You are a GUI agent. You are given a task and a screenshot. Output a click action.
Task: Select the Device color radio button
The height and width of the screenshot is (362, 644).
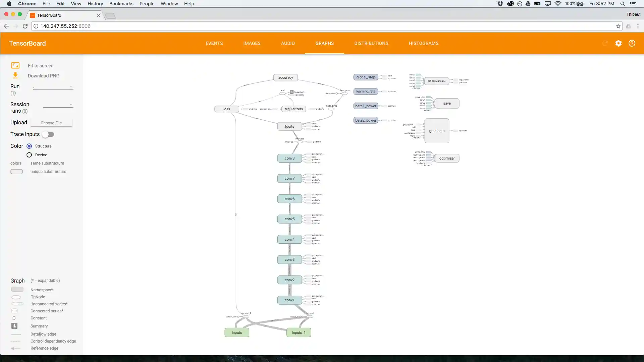[29, 155]
